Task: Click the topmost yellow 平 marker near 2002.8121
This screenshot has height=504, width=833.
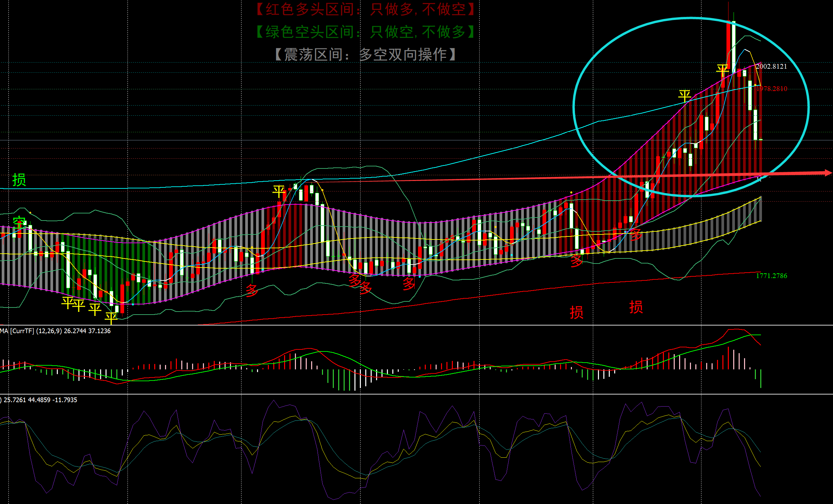Action: pos(722,70)
